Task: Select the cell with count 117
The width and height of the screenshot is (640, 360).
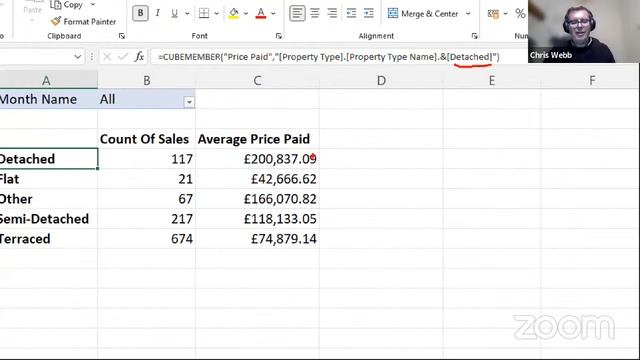Action: (x=147, y=159)
